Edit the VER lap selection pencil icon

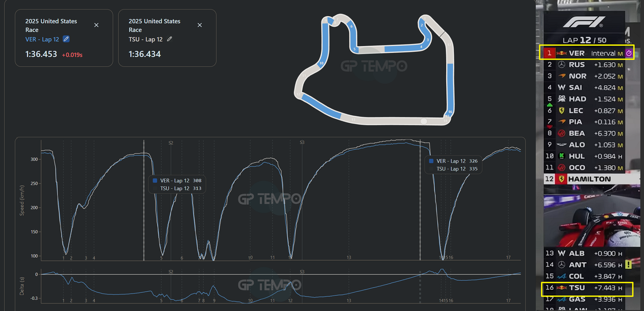coord(66,39)
